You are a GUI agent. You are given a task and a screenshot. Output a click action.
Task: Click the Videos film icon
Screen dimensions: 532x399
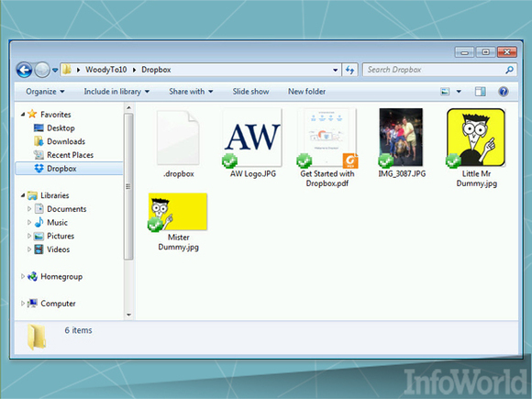(39, 249)
